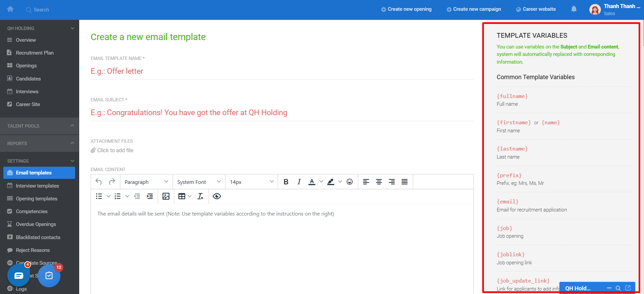This screenshot has width=644, height=294.
Task: Toggle bold formatting
Action: coord(286,182)
